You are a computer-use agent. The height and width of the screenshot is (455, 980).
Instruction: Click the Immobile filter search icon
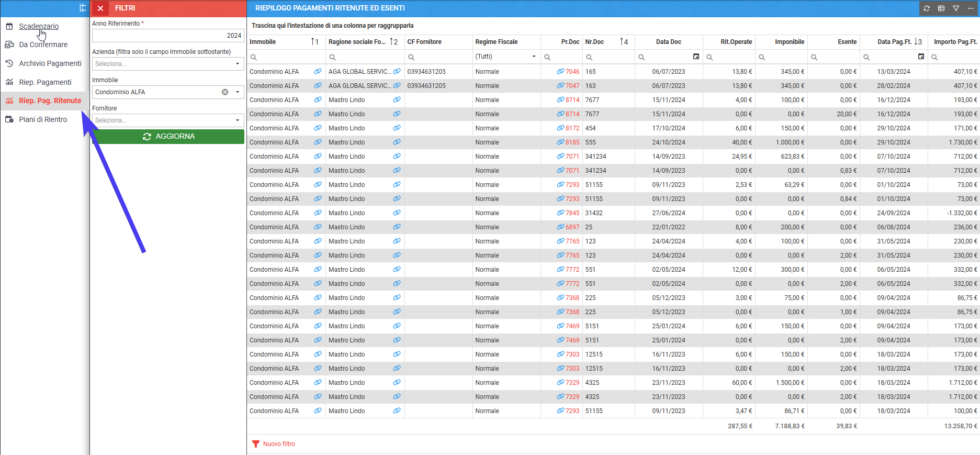click(x=254, y=57)
